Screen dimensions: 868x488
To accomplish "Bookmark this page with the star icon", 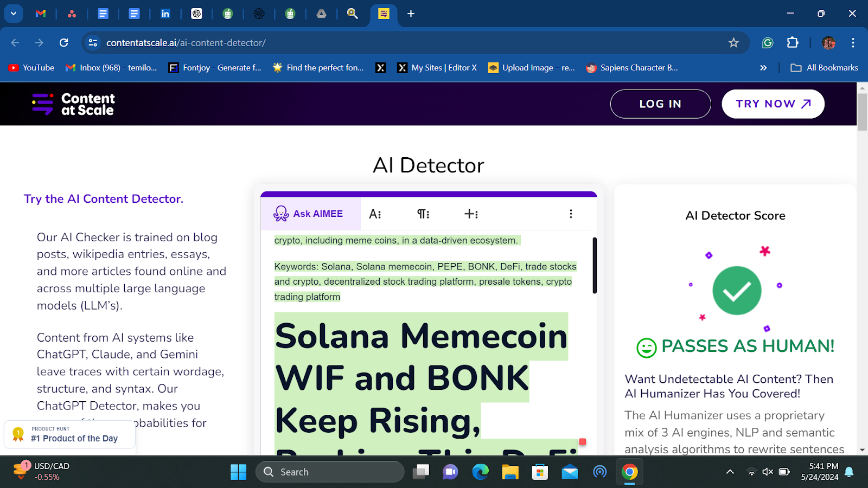I will click(x=733, y=43).
